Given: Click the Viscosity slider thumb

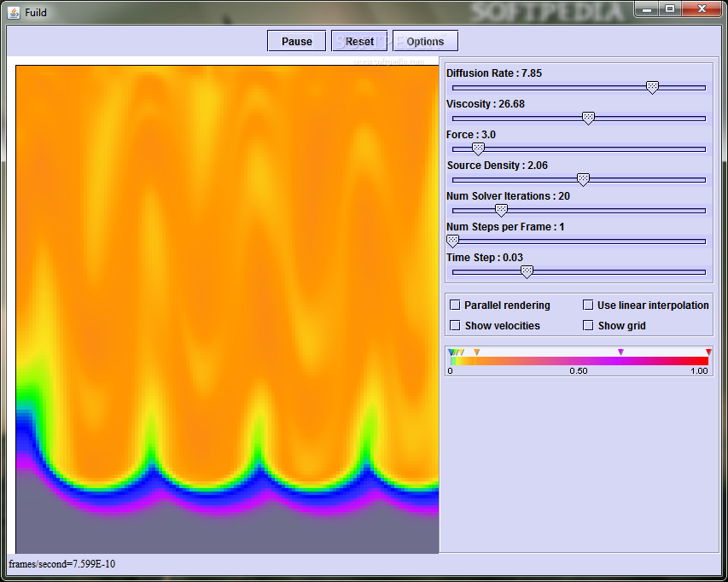Looking at the screenshot, I should click(x=588, y=118).
